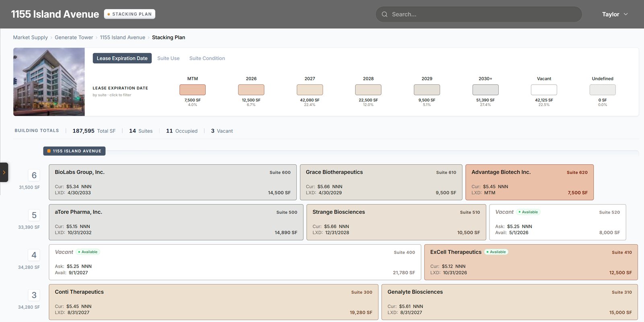This screenshot has width=644, height=322.
Task: Go to Market Supply breadcrumb
Action: (30, 37)
